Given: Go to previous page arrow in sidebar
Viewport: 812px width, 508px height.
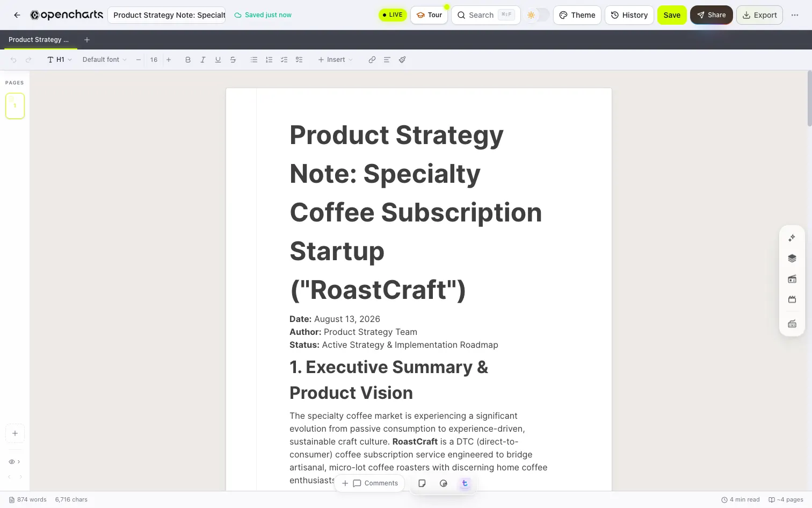Looking at the screenshot, I should [9, 477].
